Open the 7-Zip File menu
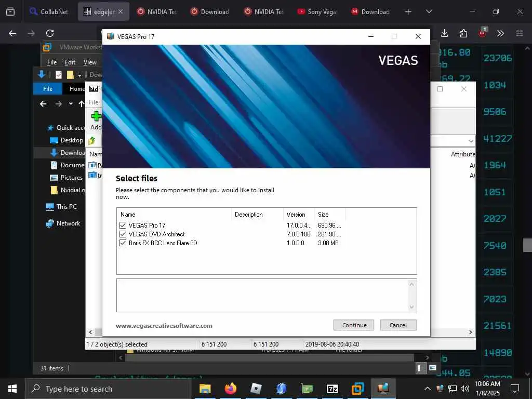This screenshot has width=532, height=399. pyautogui.click(x=94, y=102)
